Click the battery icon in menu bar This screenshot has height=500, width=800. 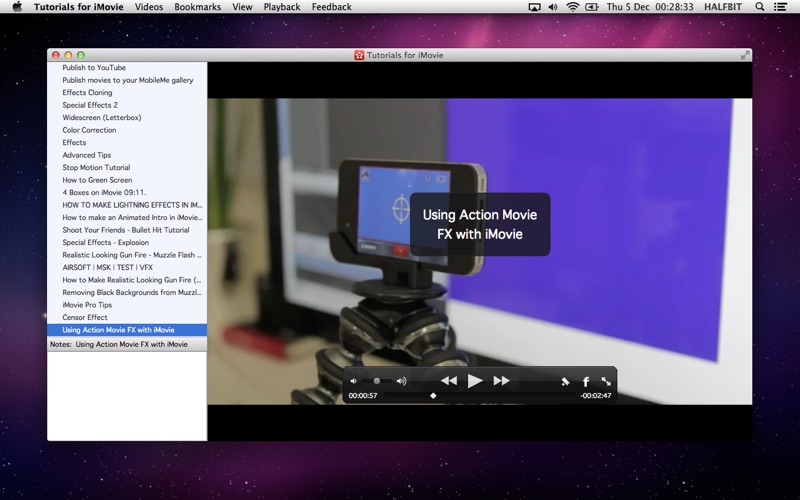[592, 7]
